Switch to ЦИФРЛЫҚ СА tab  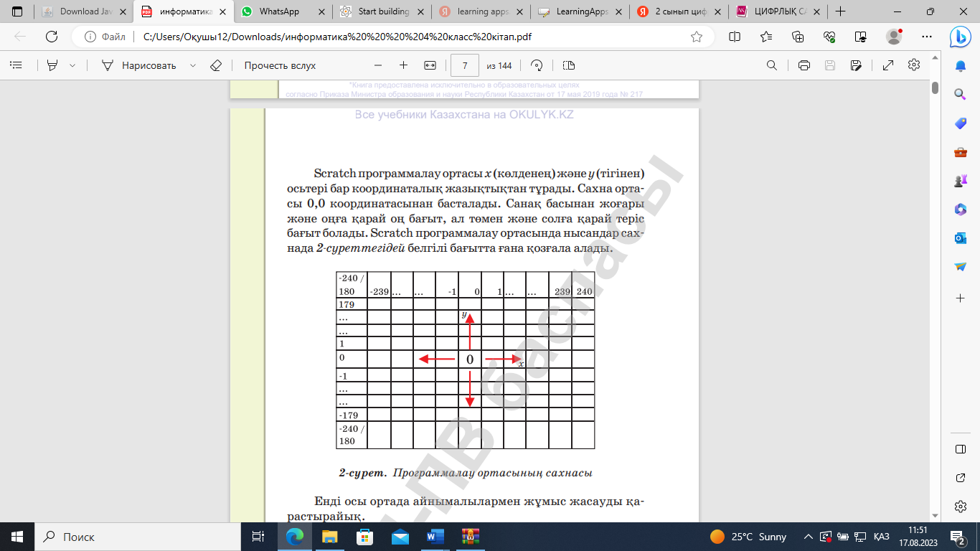coord(778,11)
